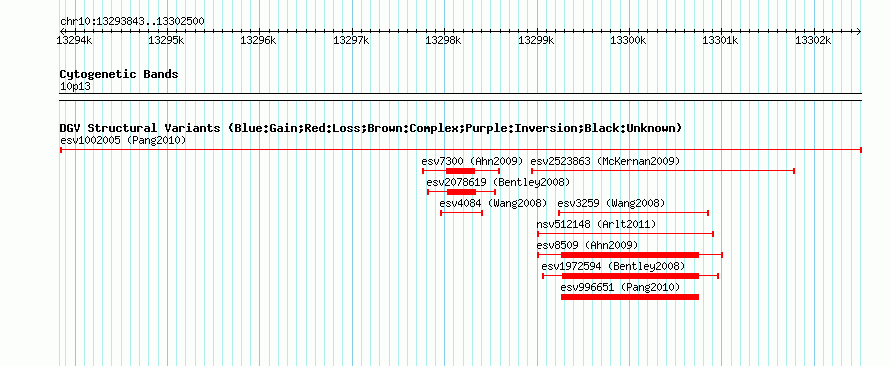The height and width of the screenshot is (366, 890).
Task: Open the esv996651 (Pang2010) label
Action: pyautogui.click(x=620, y=287)
